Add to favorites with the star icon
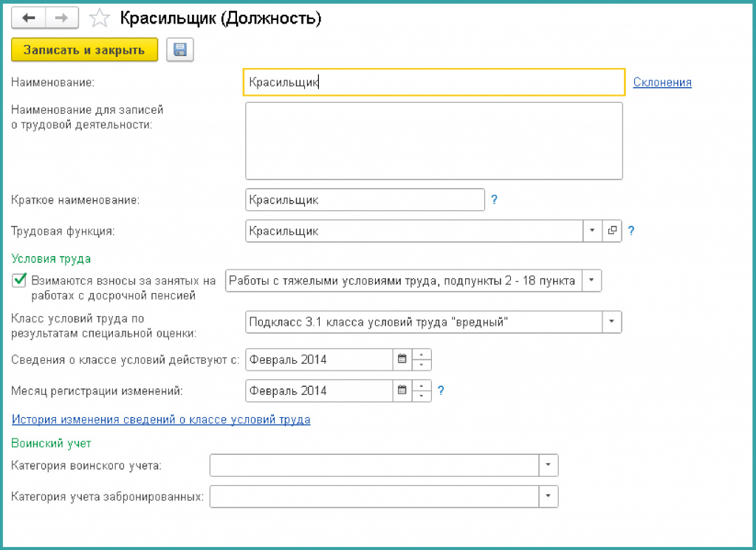This screenshot has height=550, width=756. tap(100, 18)
